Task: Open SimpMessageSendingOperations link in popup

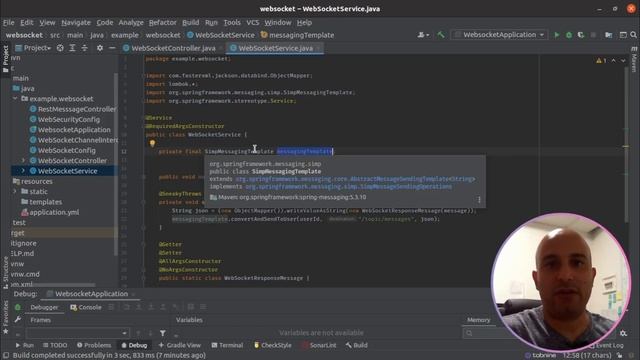Action: tap(348, 187)
